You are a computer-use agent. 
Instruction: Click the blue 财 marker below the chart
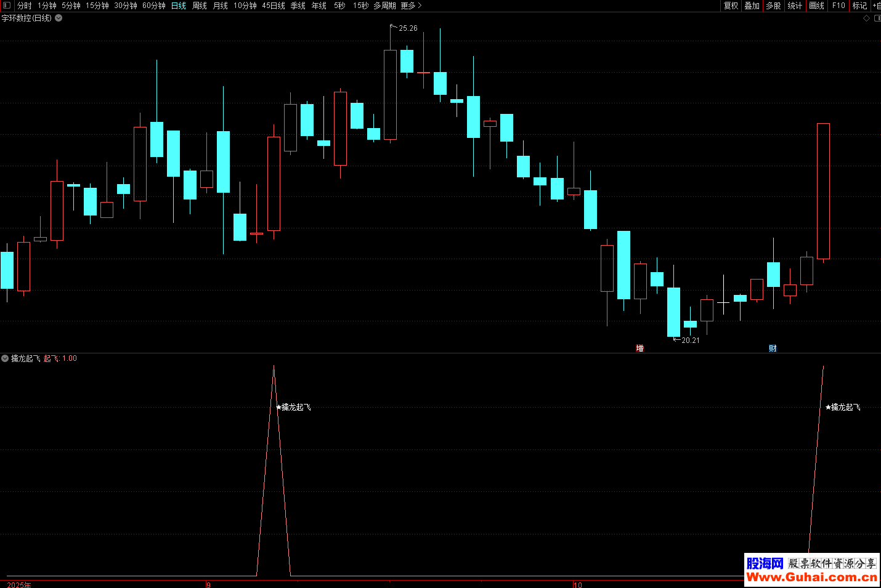773,348
